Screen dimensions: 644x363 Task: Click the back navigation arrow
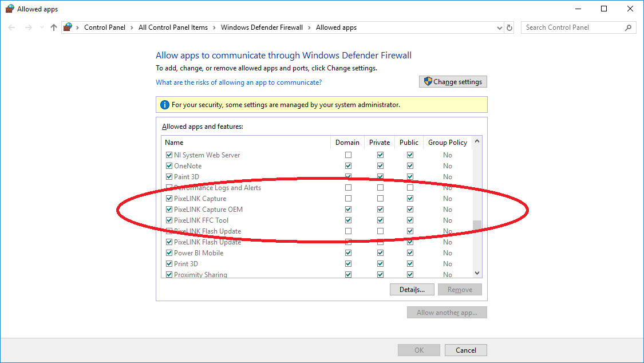point(11,27)
